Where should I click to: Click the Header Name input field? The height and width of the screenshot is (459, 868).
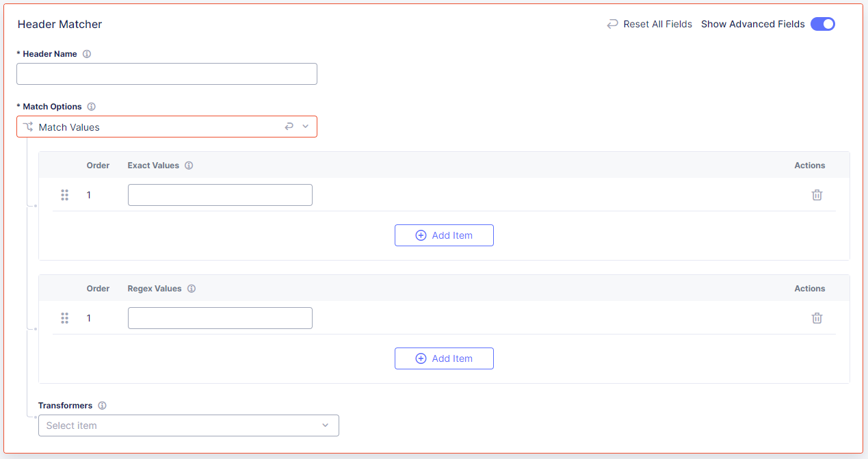coord(166,74)
